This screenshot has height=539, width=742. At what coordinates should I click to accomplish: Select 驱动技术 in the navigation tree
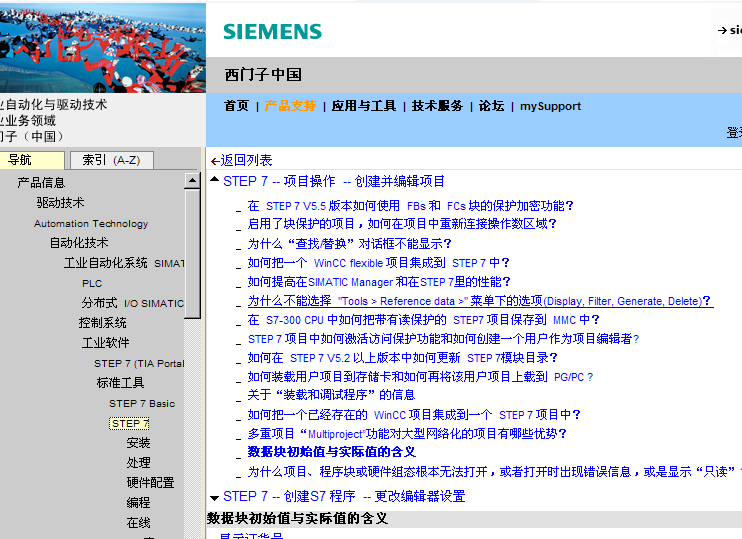pyautogui.click(x=60, y=203)
